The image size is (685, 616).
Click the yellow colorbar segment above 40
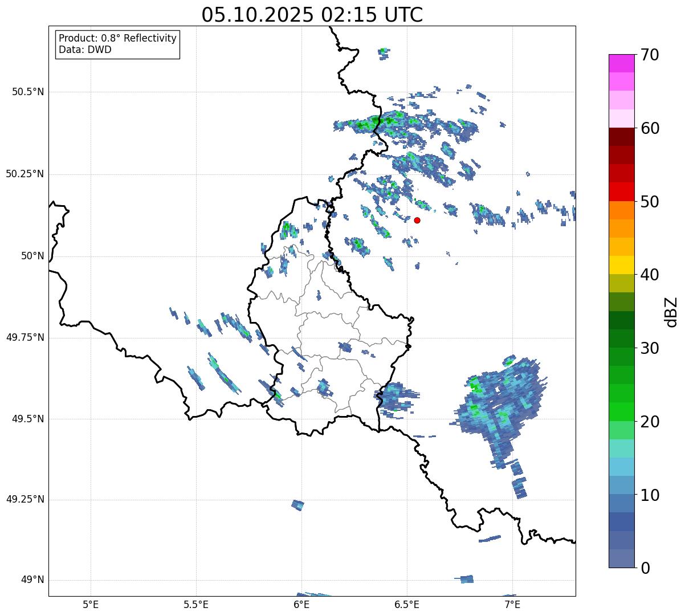(621, 265)
